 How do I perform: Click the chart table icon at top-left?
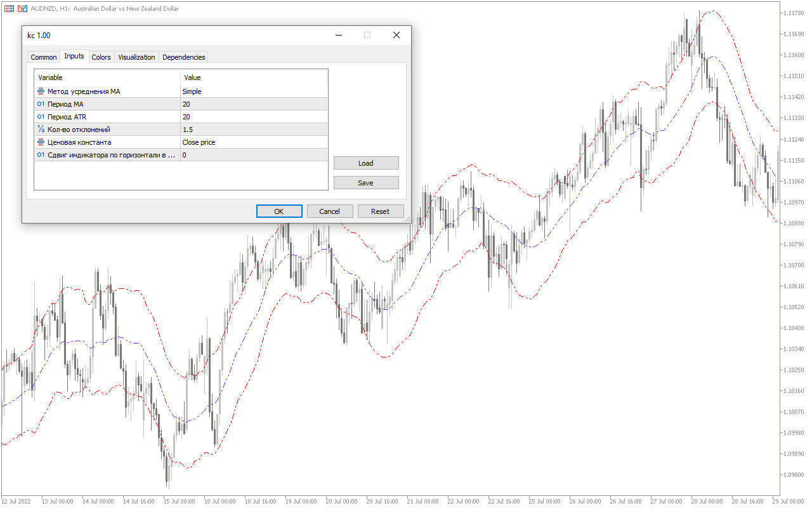tap(9, 9)
